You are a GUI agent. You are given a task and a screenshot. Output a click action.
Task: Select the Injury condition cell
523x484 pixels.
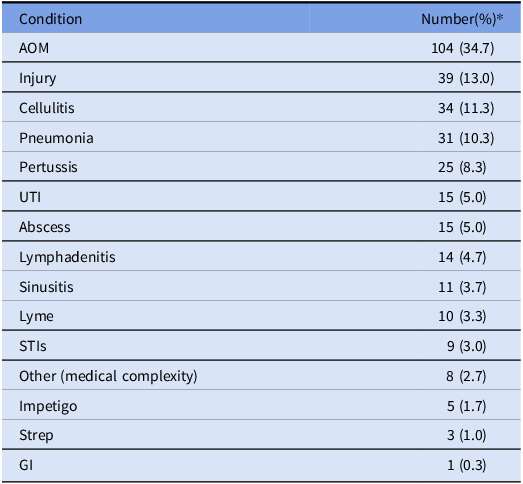coord(37,78)
